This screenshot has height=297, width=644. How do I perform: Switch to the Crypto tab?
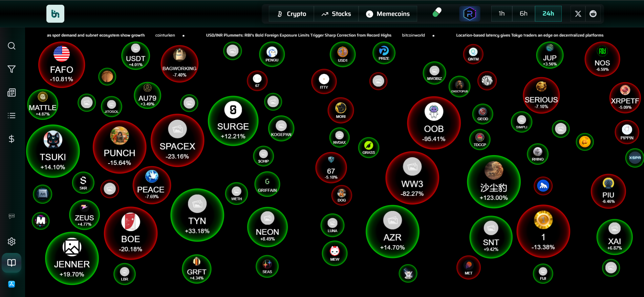click(292, 14)
